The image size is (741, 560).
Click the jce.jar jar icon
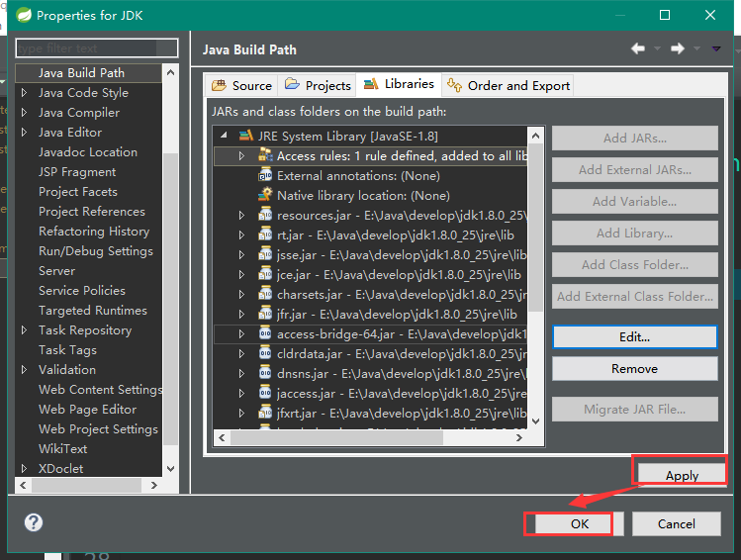(x=265, y=274)
